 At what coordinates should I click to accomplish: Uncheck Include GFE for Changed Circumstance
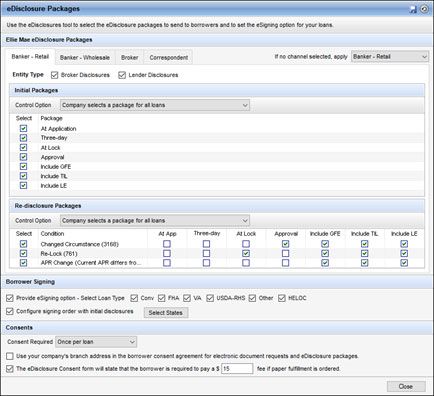(x=325, y=244)
